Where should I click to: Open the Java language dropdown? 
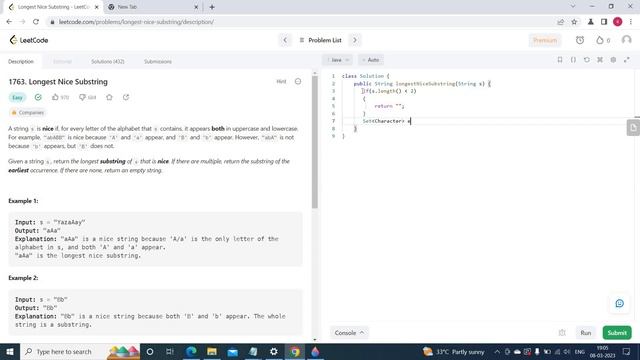338,60
